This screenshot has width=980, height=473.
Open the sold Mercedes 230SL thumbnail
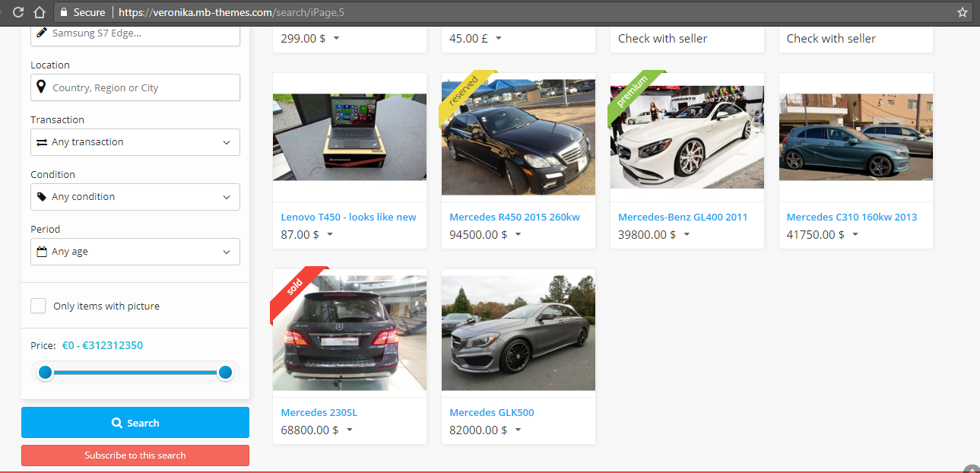point(350,332)
